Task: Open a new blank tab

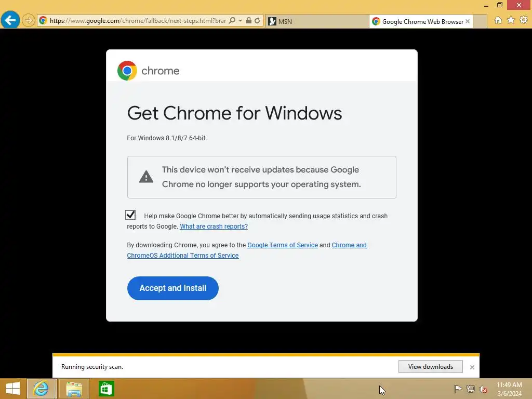Action: 480,21
